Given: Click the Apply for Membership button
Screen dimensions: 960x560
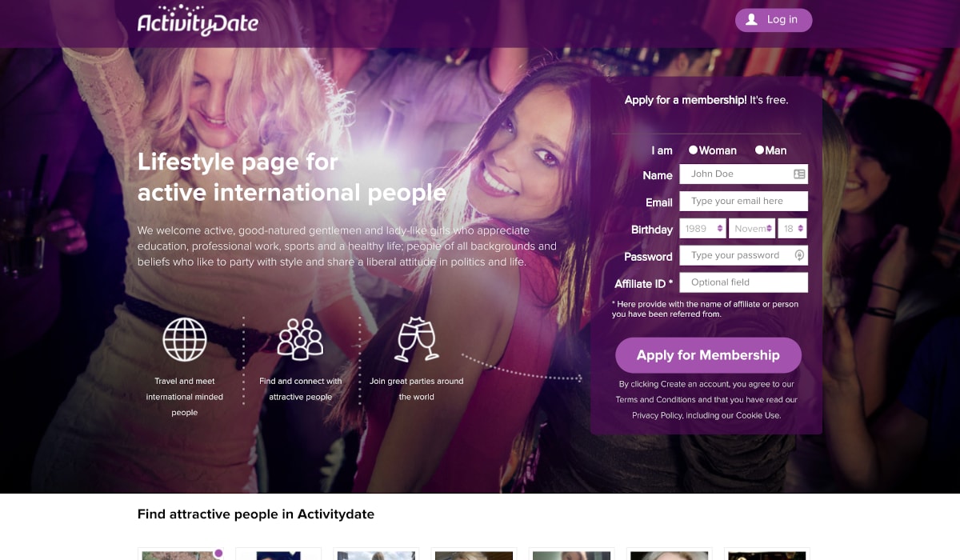Looking at the screenshot, I should point(708,355).
